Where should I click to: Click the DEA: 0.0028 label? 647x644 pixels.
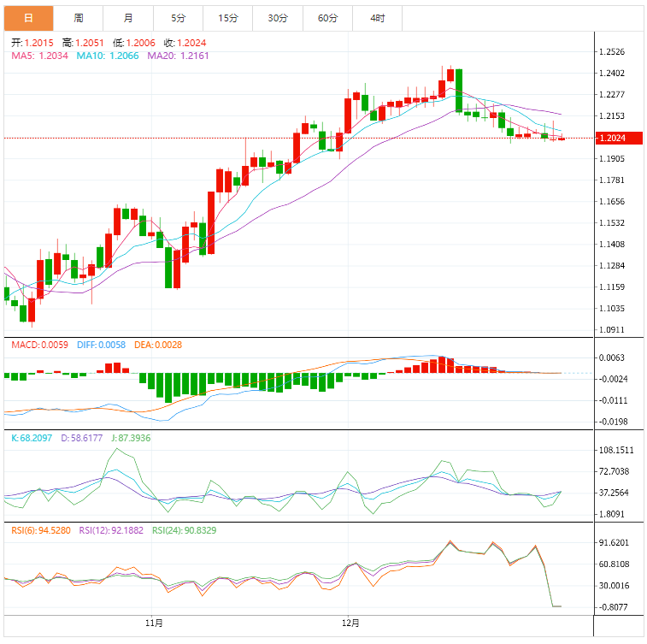pyautogui.click(x=158, y=346)
